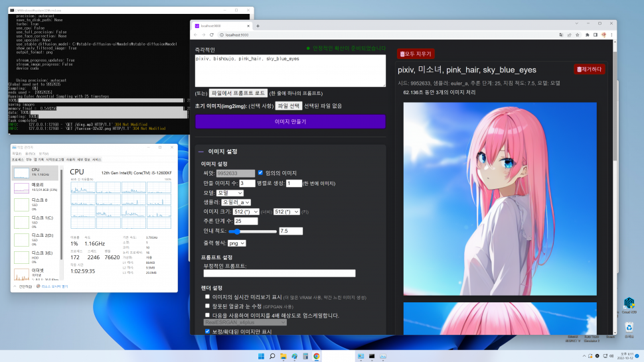Click the choose file button for the initial image
Image resolution: width=644 pixels, height=362 pixels.
[289, 106]
